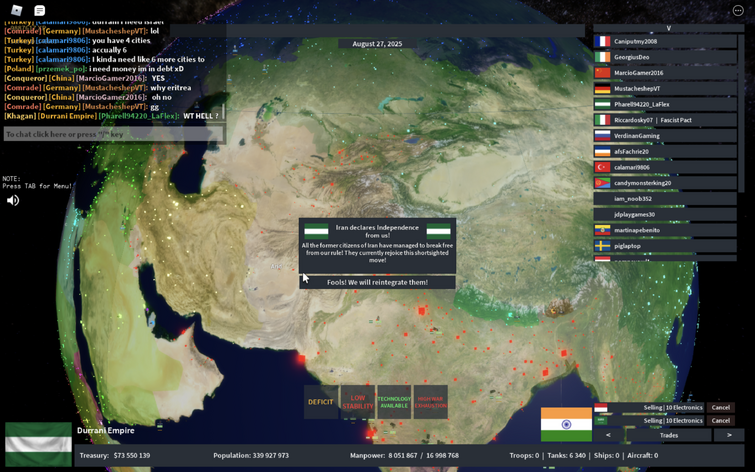
Task: Click the left flag in the Iran independence popup
Action: pos(316,231)
